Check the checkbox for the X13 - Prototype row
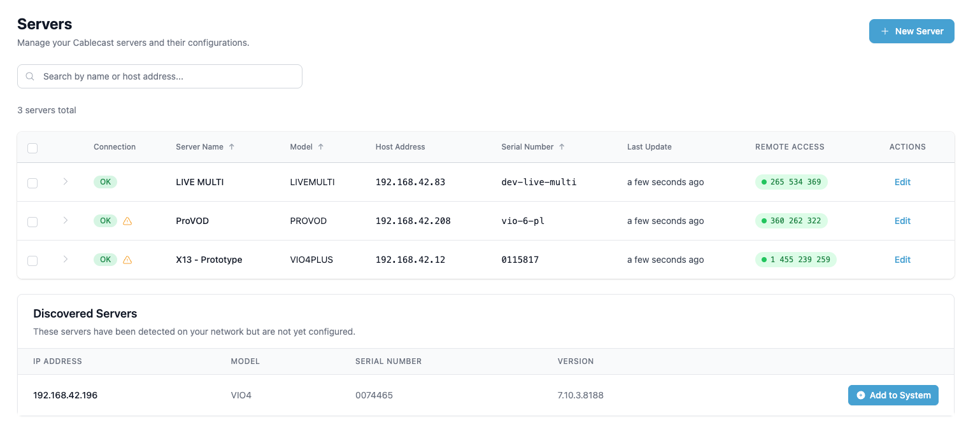 click(32, 260)
